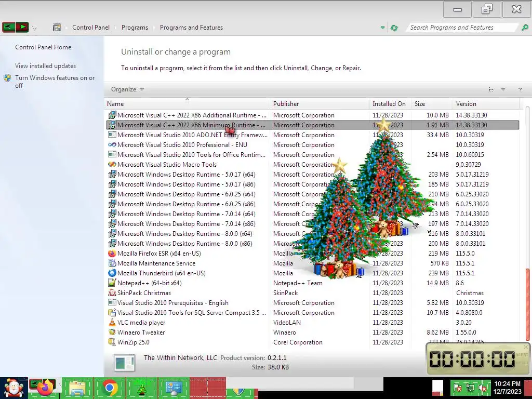Screen dimensions: 532x399
Task: Select WinZip 25.0 icon
Action: 112,342
